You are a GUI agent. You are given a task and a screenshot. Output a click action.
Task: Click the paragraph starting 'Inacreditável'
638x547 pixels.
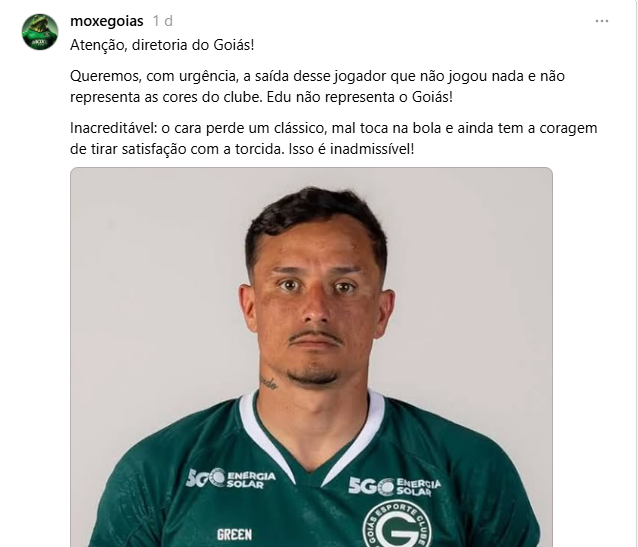pyautogui.click(x=334, y=138)
